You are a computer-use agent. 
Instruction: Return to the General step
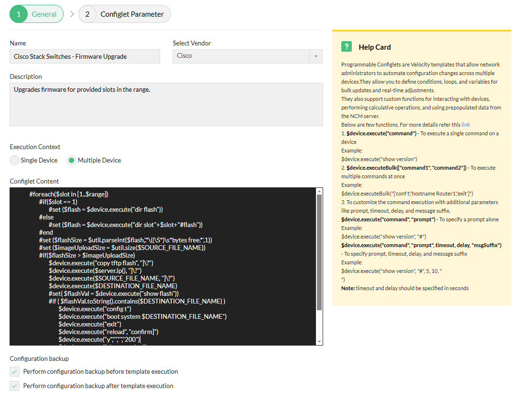(x=36, y=14)
